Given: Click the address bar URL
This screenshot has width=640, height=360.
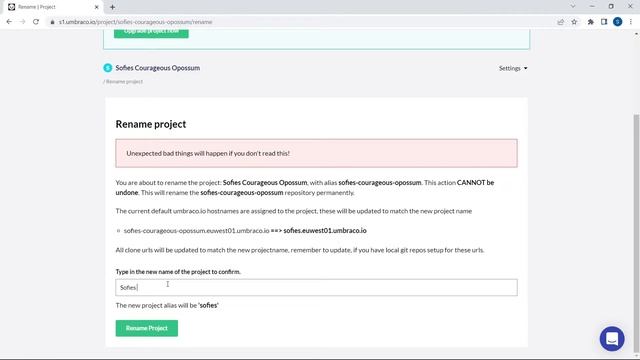Looking at the screenshot, I should pos(136,22).
